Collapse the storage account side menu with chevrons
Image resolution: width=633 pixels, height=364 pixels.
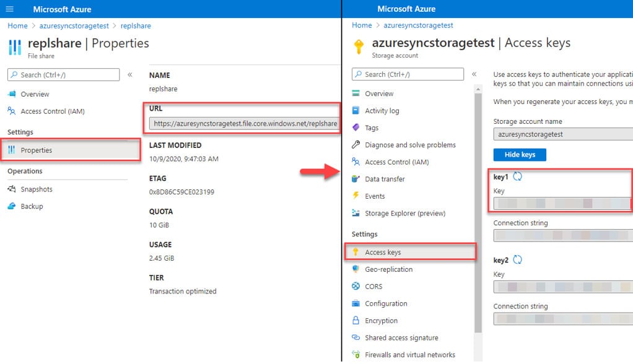coord(474,74)
